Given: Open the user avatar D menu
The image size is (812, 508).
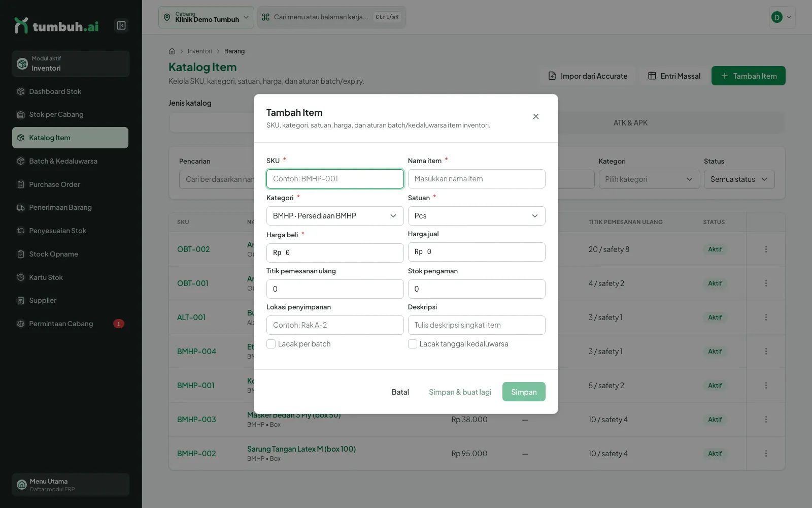Looking at the screenshot, I should [x=782, y=17].
